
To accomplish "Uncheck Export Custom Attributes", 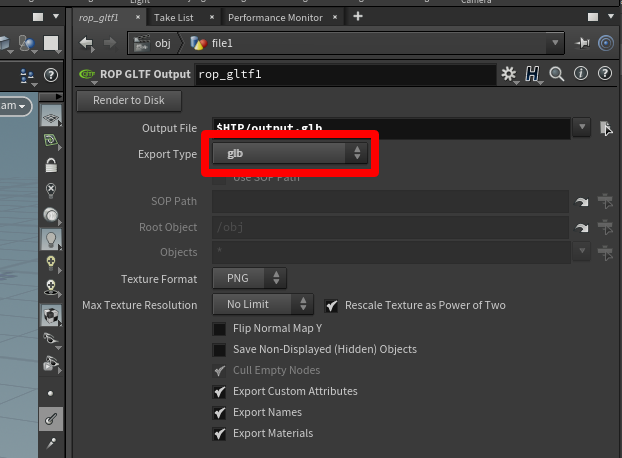I will (x=219, y=392).
